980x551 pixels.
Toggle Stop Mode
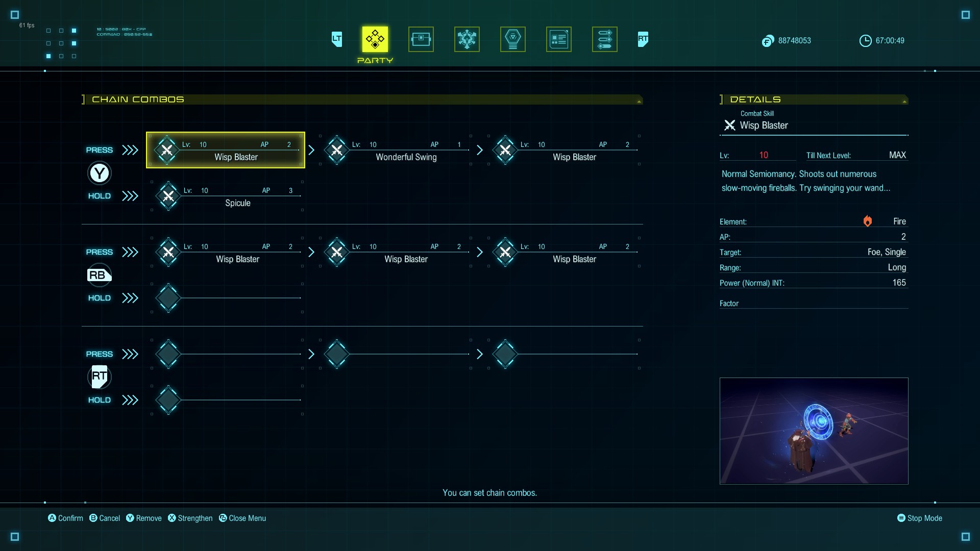point(919,518)
